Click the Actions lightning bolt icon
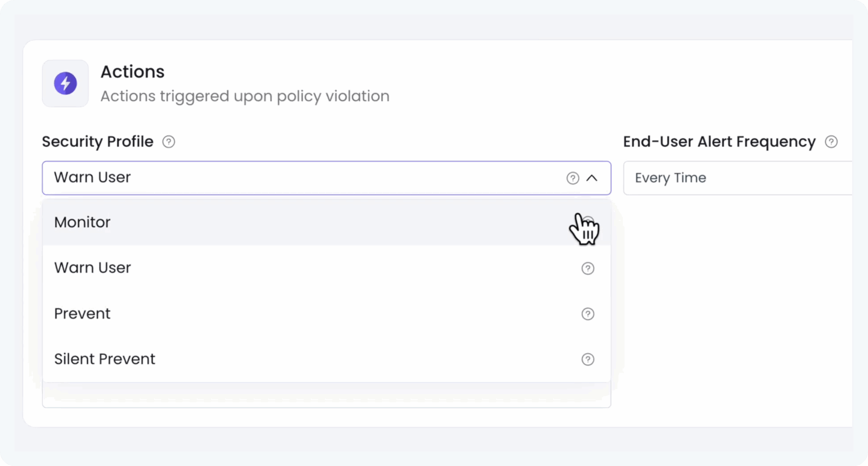 coord(65,83)
